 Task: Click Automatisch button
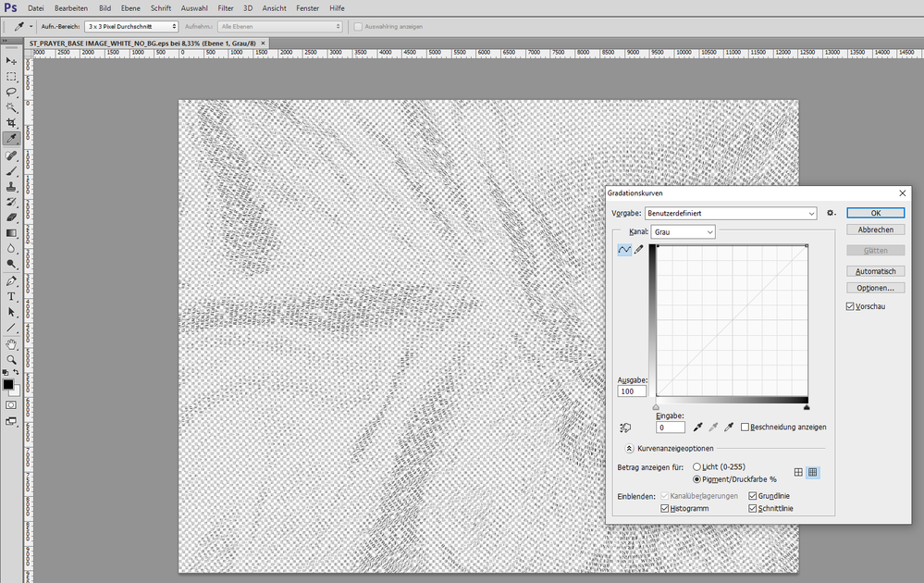pyautogui.click(x=876, y=271)
